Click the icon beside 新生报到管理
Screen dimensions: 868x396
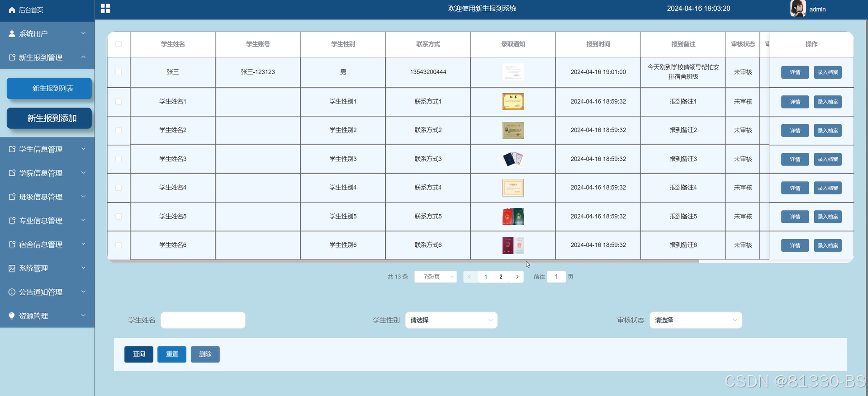pos(12,57)
